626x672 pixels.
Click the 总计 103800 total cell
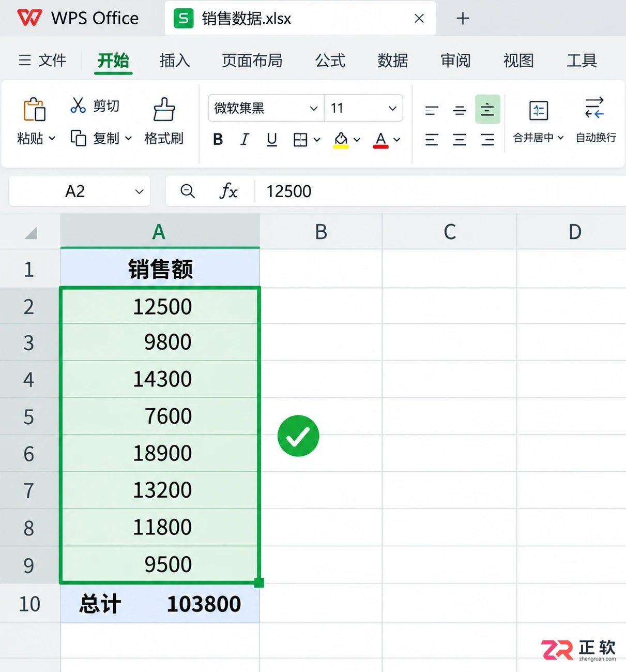pos(160,604)
